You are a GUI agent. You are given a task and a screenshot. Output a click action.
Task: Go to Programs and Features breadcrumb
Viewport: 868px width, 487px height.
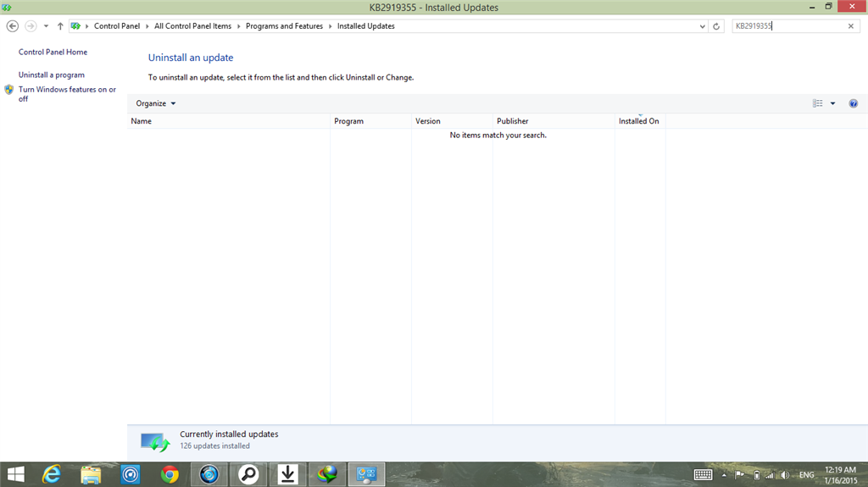284,26
